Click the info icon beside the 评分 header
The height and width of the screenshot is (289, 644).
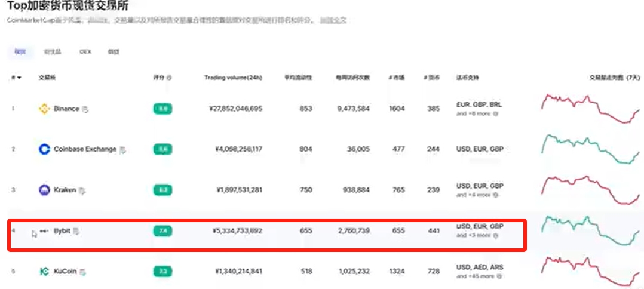(169, 77)
